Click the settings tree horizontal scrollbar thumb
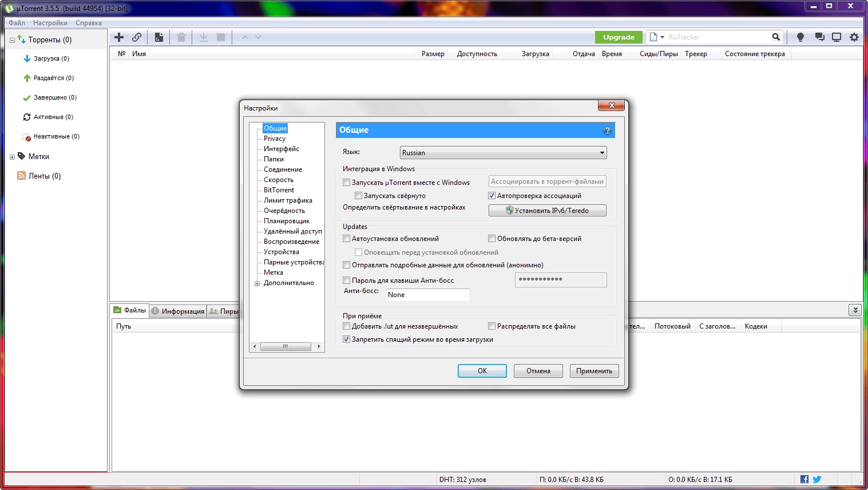 [286, 346]
